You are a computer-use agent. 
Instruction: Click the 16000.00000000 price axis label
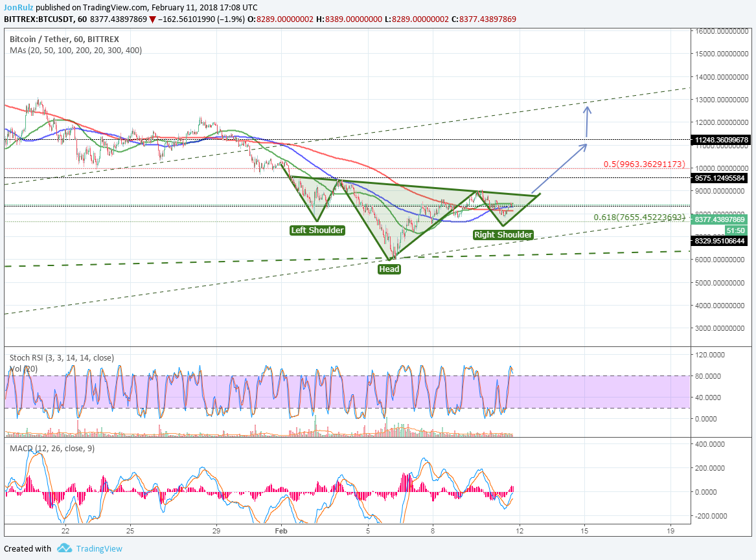click(722, 31)
